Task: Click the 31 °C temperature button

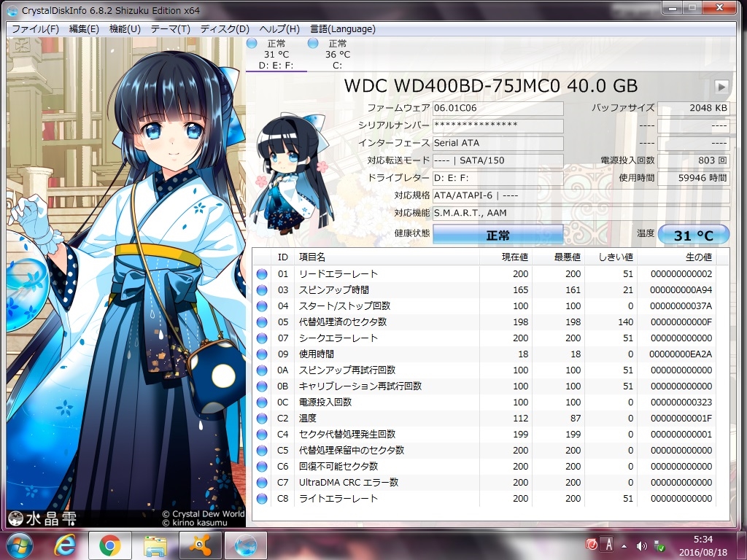Action: click(694, 235)
